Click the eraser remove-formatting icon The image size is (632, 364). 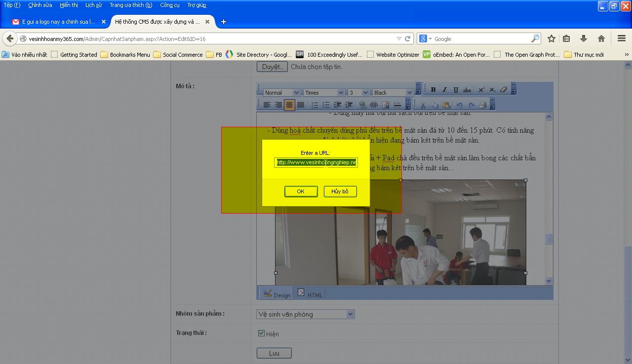pyautogui.click(x=504, y=90)
